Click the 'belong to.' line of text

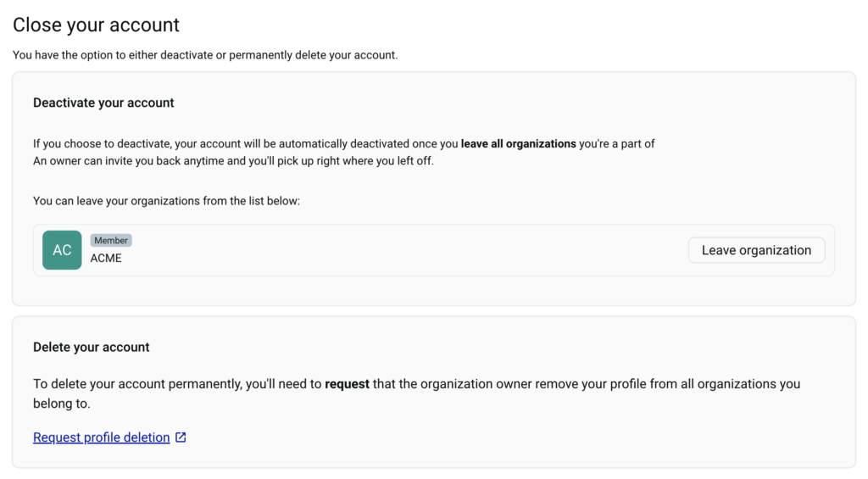click(62, 404)
